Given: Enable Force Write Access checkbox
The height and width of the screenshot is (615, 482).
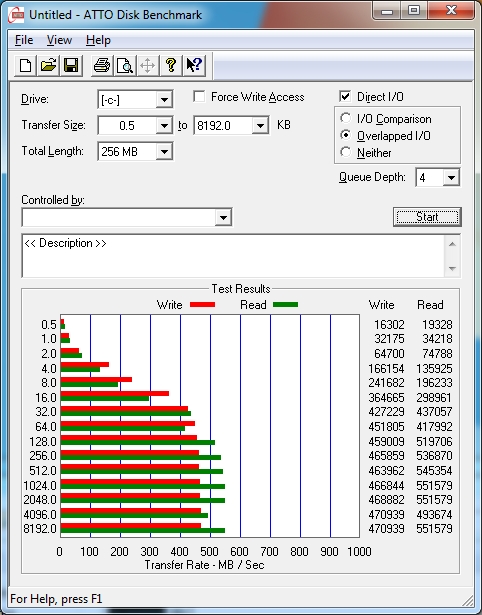Looking at the screenshot, I should tap(199, 96).
